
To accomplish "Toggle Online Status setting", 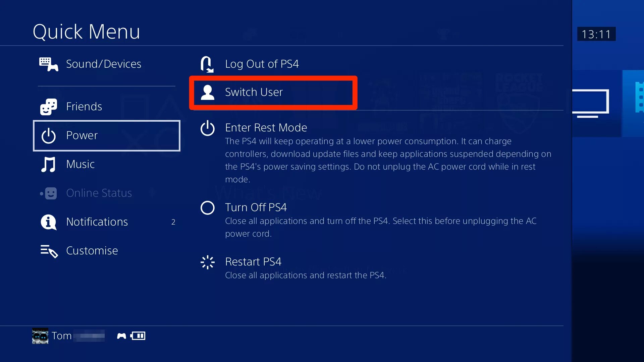I will click(x=99, y=193).
